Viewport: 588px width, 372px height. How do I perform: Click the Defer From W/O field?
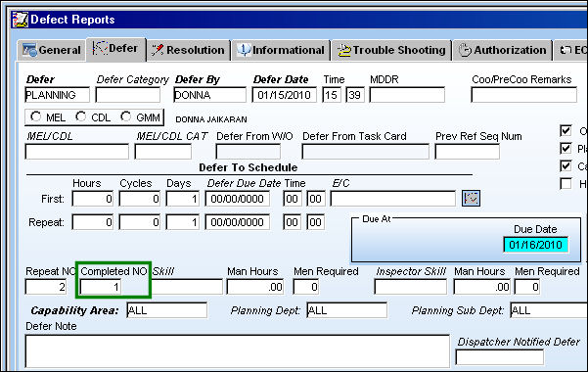click(248, 152)
